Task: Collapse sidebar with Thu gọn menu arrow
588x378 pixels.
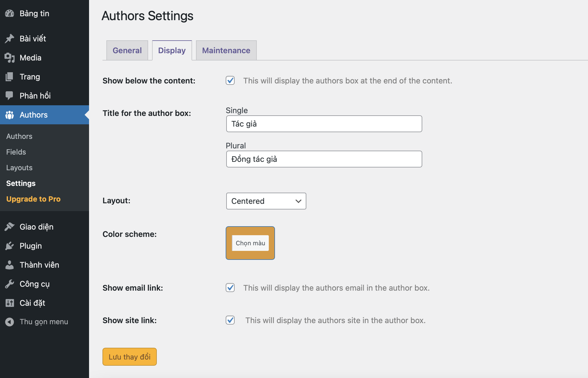Action: [10, 322]
